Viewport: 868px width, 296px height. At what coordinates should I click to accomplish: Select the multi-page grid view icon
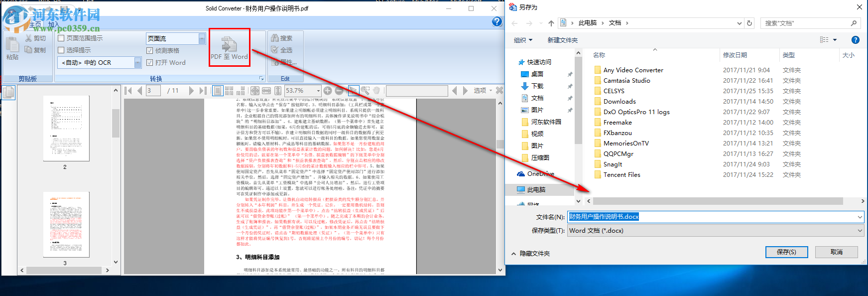[229, 91]
